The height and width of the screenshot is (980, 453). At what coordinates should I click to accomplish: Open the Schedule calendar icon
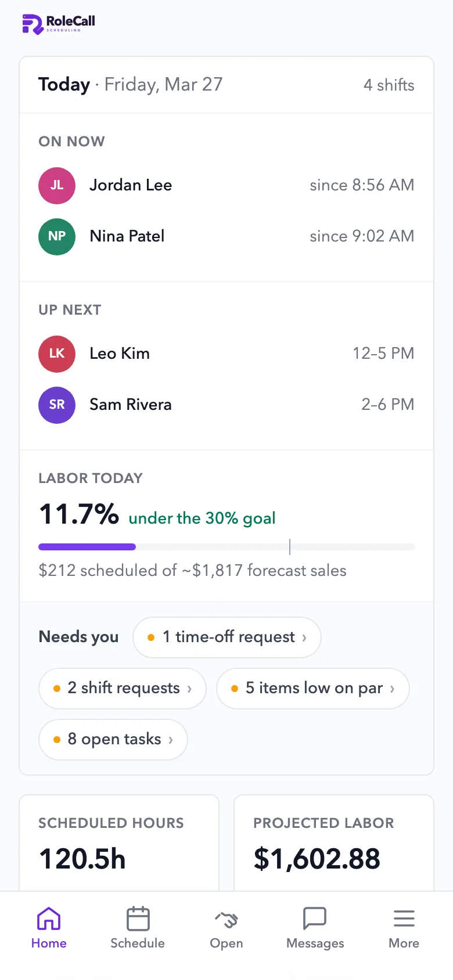point(138,919)
